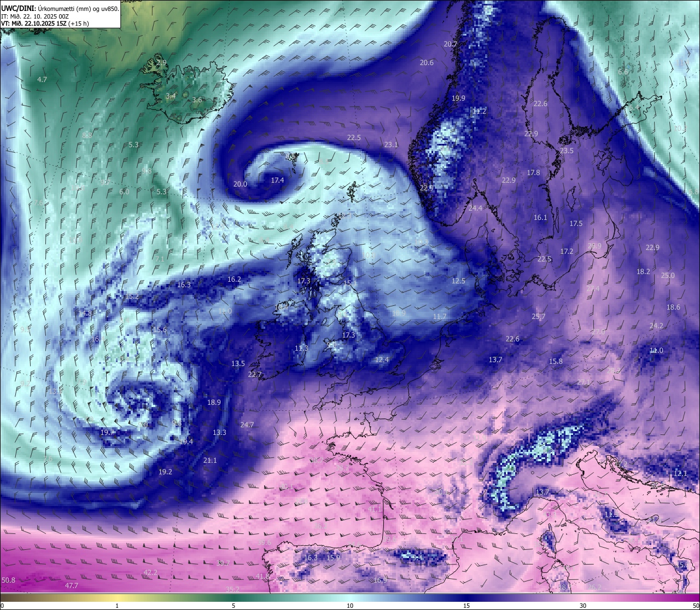Click the 19.2 value south of the Atlantic low

click(x=165, y=472)
